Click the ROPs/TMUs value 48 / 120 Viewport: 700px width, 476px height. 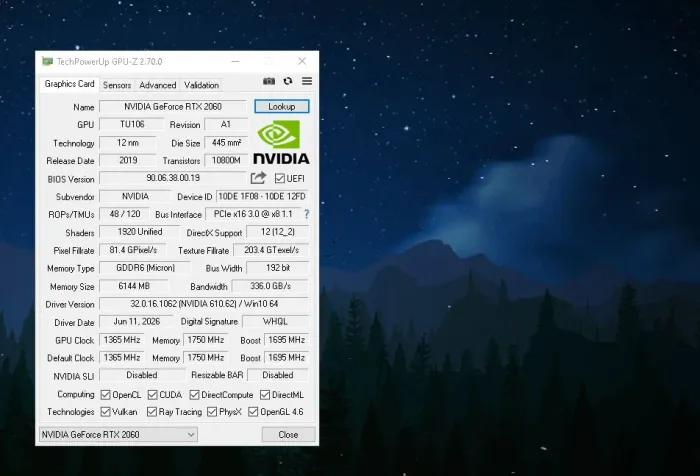coord(125,214)
